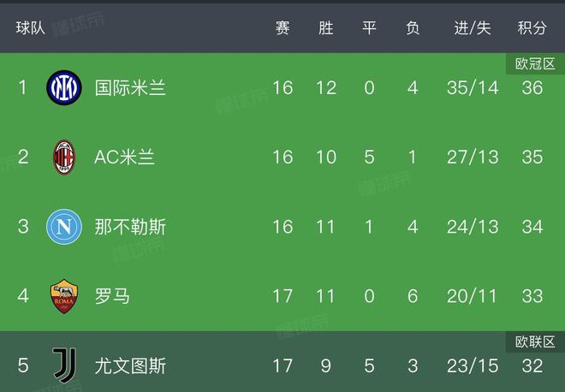Image resolution: width=565 pixels, height=392 pixels.
Task: Sort by the 进/失 column header
Action: 472,28
